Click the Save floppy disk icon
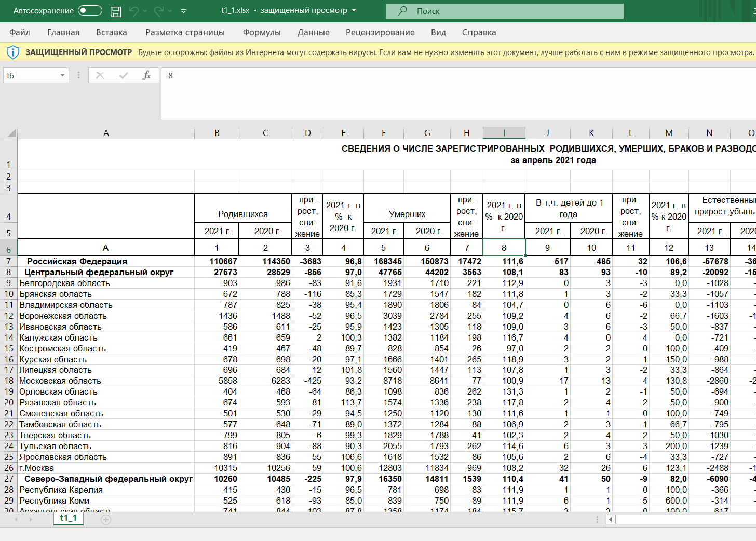Viewport: 756px width, 541px height. [116, 11]
